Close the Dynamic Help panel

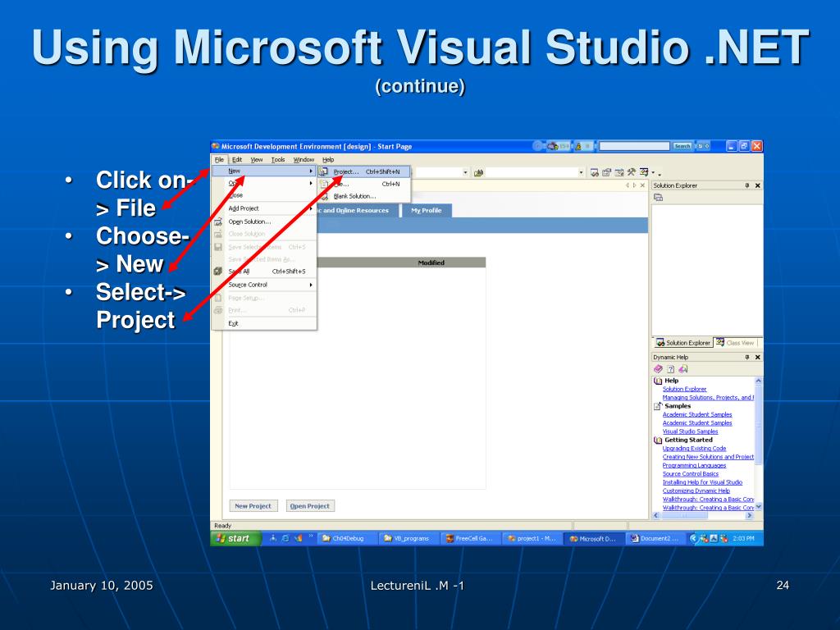757,358
